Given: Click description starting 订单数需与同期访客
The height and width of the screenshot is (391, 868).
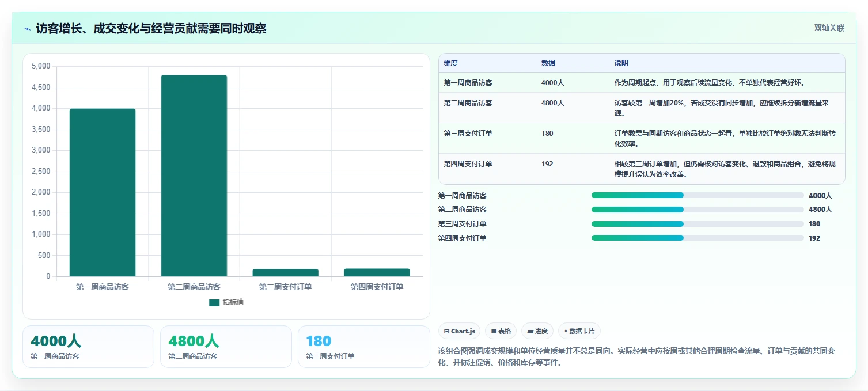Looking at the screenshot, I should (725, 139).
